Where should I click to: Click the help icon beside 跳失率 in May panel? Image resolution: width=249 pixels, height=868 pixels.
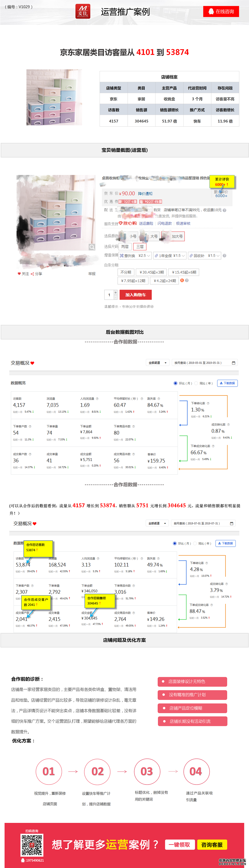pos(159,399)
